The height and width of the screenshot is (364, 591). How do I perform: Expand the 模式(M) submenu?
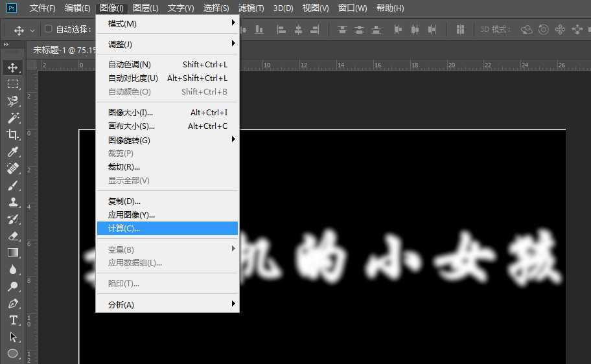coord(167,24)
